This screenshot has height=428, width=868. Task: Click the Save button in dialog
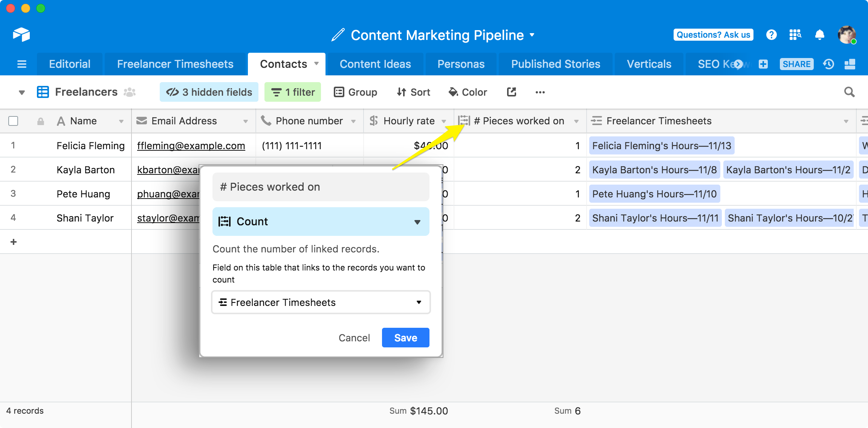[x=406, y=338]
